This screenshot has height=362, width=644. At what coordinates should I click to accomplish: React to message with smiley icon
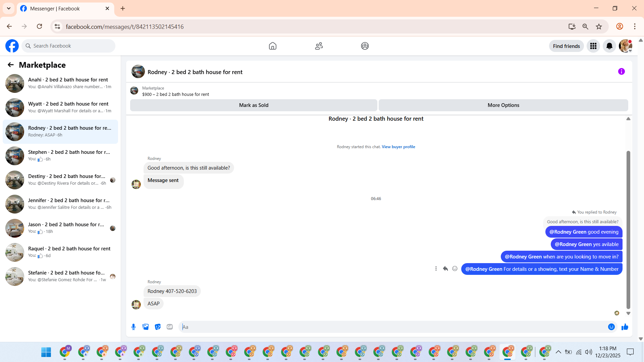tap(454, 268)
